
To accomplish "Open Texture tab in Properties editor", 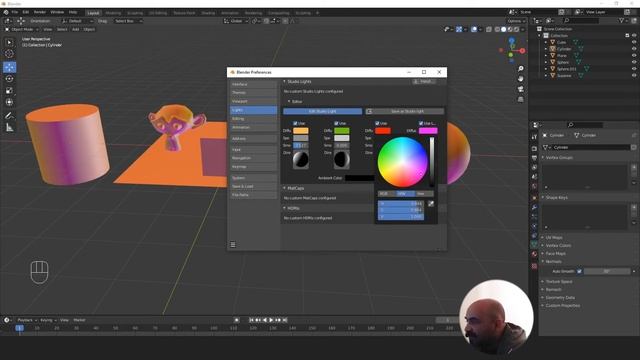I will tap(534, 266).
